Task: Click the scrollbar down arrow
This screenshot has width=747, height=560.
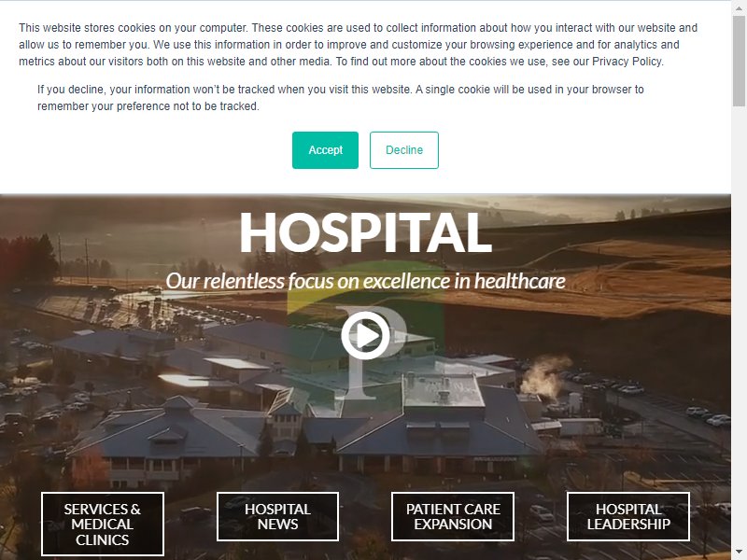Action: point(739,553)
